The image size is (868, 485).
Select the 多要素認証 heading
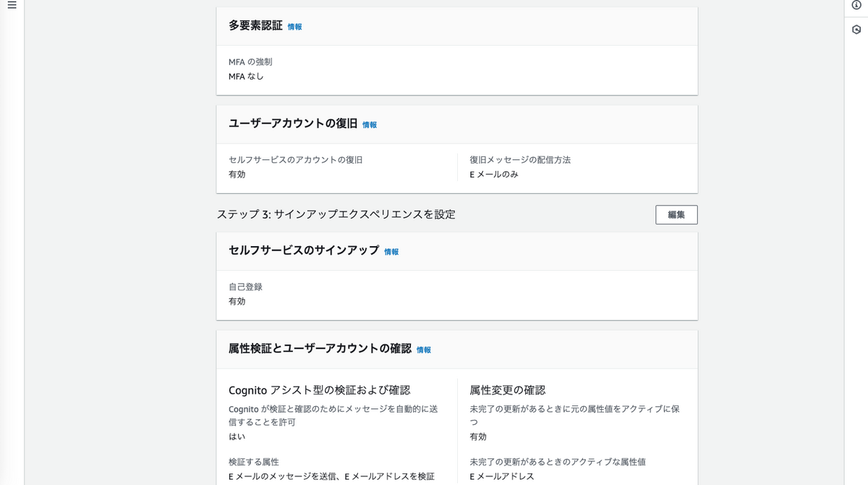(255, 25)
